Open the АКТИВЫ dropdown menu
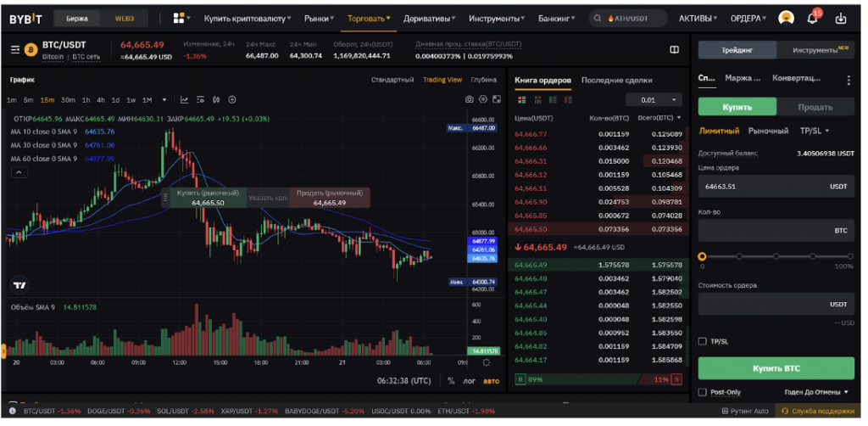Image resolution: width=868 pixels, height=426 pixels. pos(698,18)
